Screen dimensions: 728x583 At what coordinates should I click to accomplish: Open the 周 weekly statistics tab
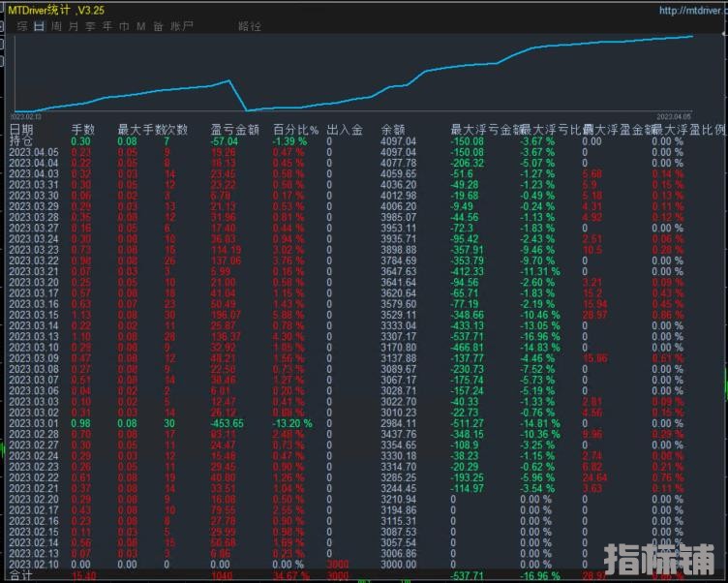(56, 26)
